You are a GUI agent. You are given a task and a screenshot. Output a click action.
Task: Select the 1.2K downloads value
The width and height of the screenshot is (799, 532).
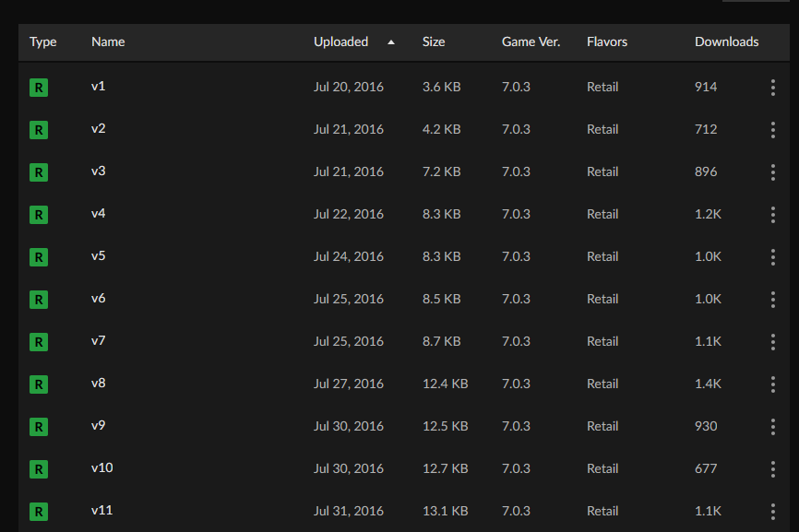pos(708,214)
